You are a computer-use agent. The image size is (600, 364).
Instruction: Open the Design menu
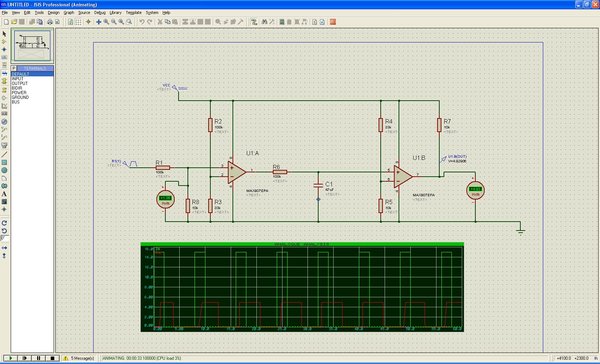pyautogui.click(x=54, y=13)
